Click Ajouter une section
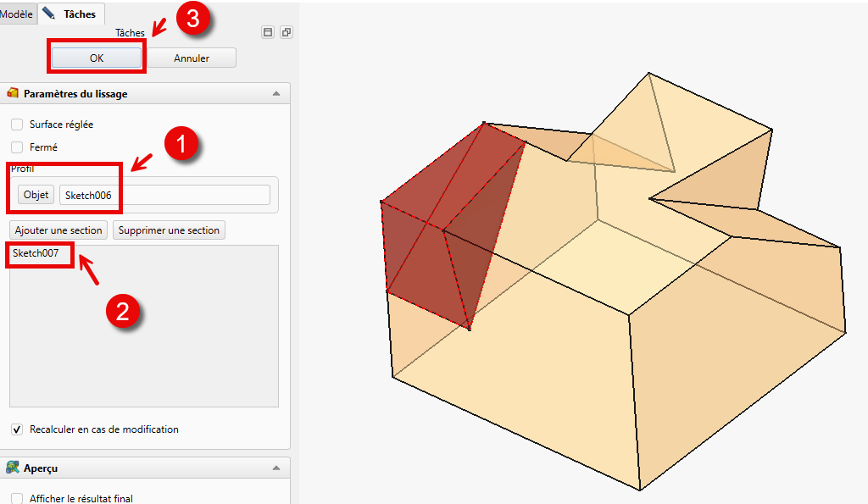The image size is (868, 504). (x=58, y=230)
